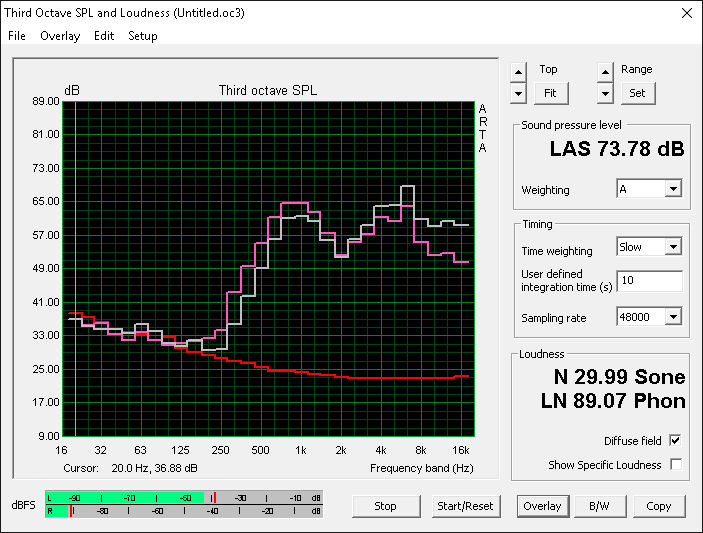The height and width of the screenshot is (533, 703).
Task: Open the Edit menu
Action: [104, 36]
